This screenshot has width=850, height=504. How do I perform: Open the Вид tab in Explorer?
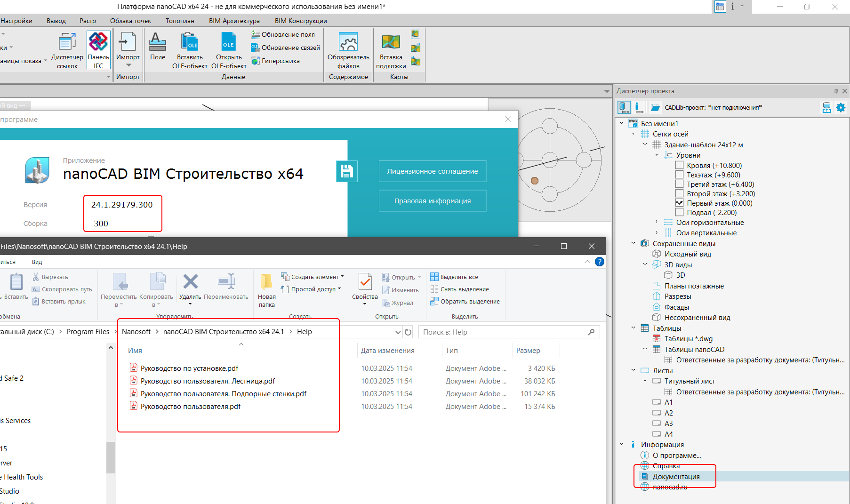tap(37, 262)
